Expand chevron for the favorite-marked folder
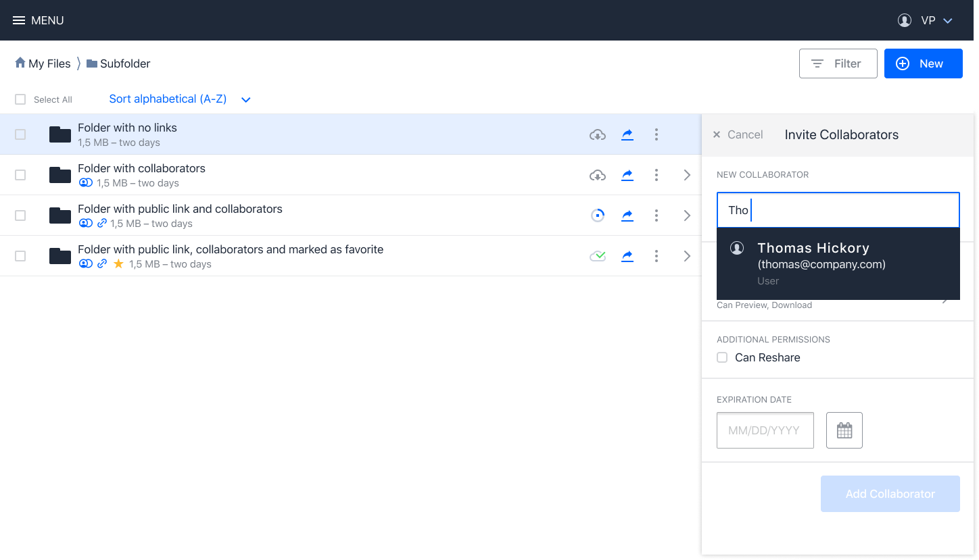The width and height of the screenshot is (979, 560). [x=687, y=256]
